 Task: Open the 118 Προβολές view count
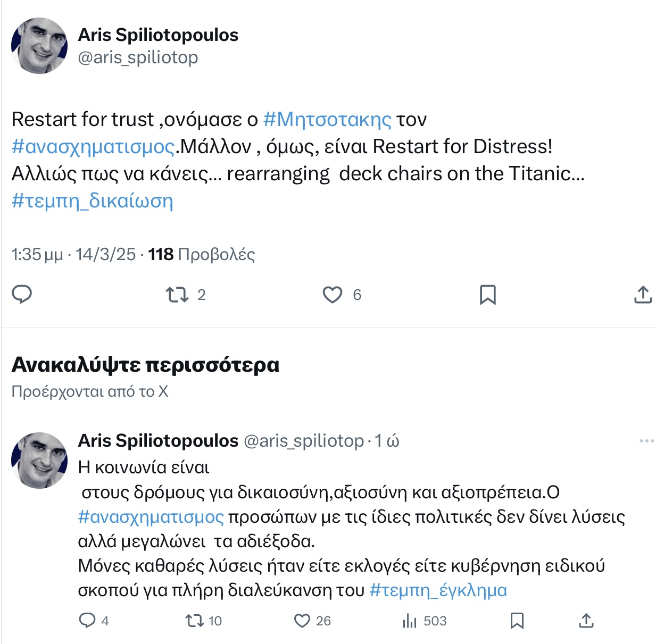tap(202, 254)
